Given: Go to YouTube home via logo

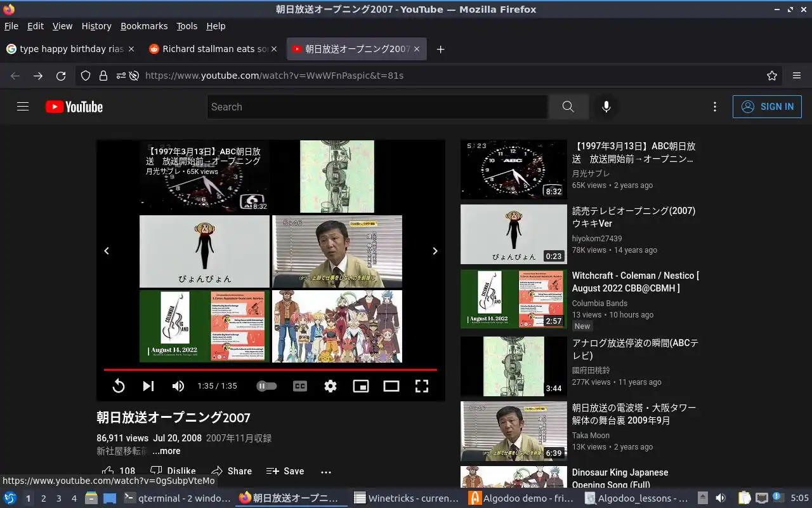Looking at the screenshot, I should click(x=74, y=107).
